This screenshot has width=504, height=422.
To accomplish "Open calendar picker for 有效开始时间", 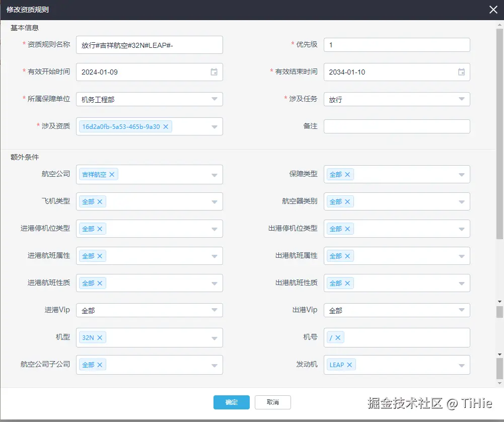I will [214, 72].
